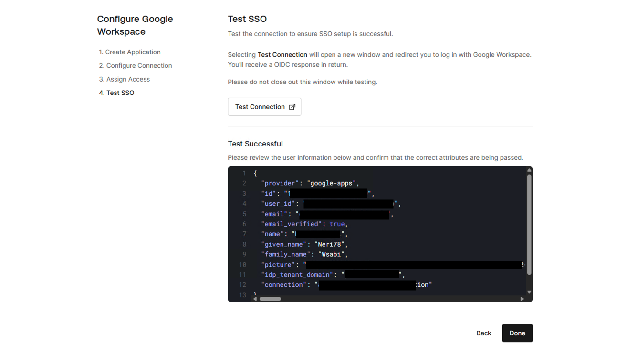637x364 pixels.
Task: Click the "idp_tenant_domain" key
Action: [296, 274]
